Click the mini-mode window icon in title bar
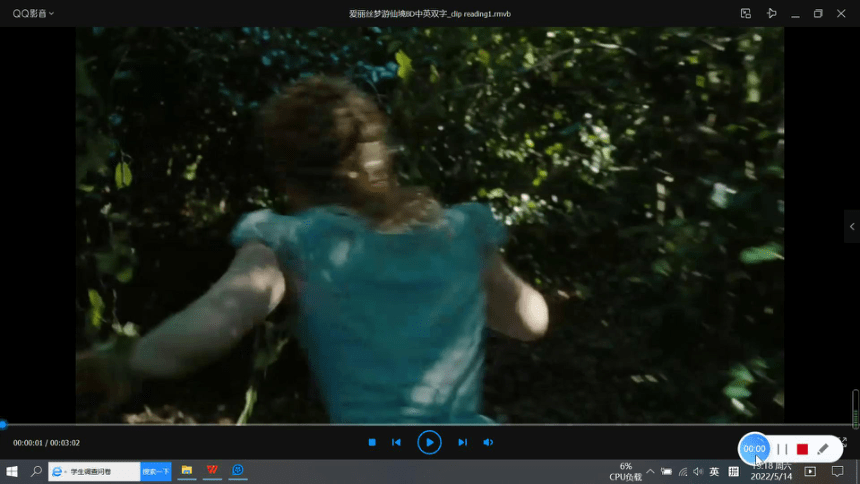Viewport: 860px width, 484px height. click(745, 13)
